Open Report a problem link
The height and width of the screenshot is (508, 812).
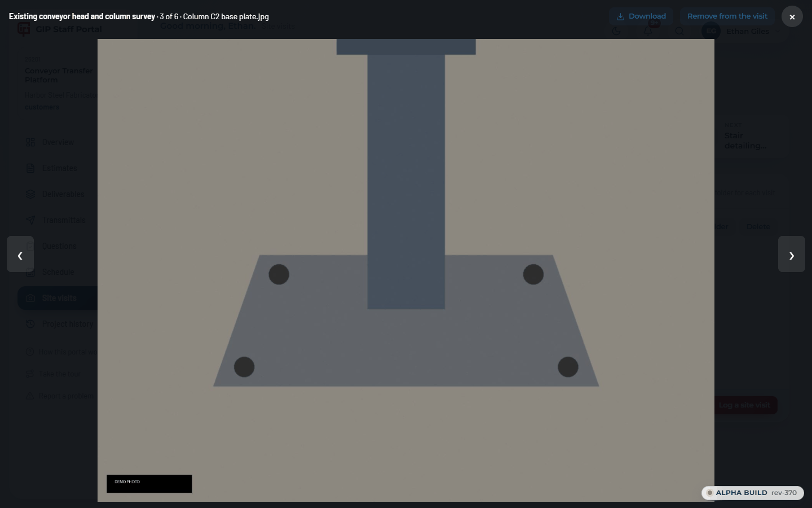61,396
